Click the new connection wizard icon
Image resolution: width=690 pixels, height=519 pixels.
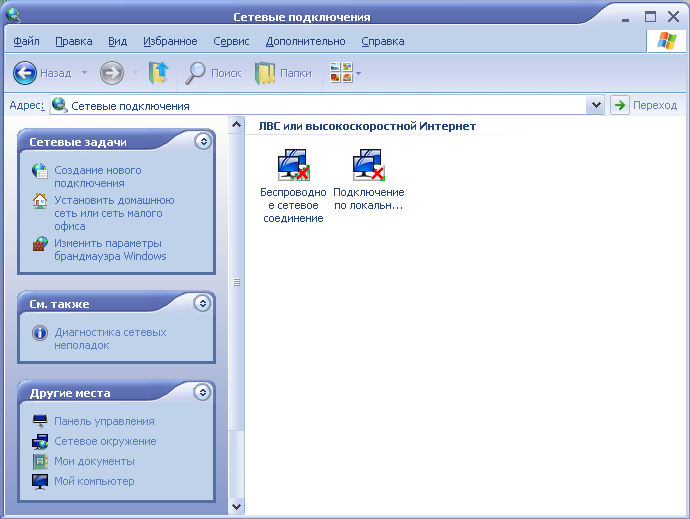pos(40,171)
